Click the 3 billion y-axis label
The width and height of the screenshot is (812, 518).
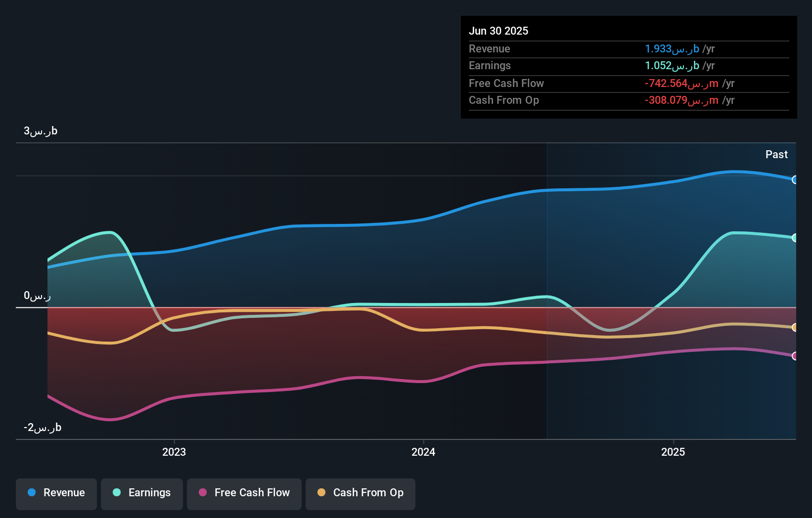[41, 131]
